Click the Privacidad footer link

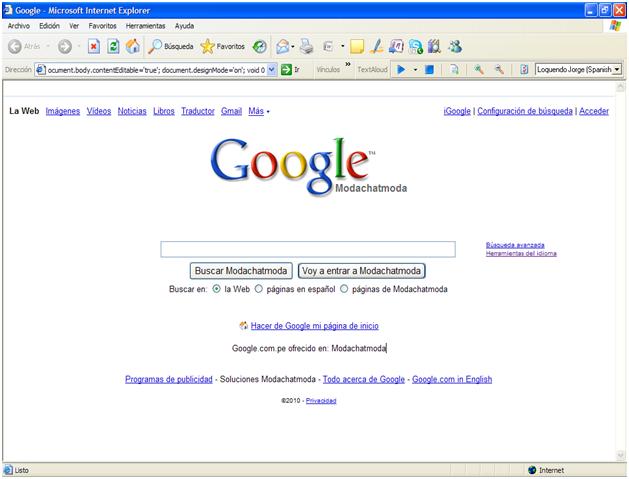pos(321,400)
